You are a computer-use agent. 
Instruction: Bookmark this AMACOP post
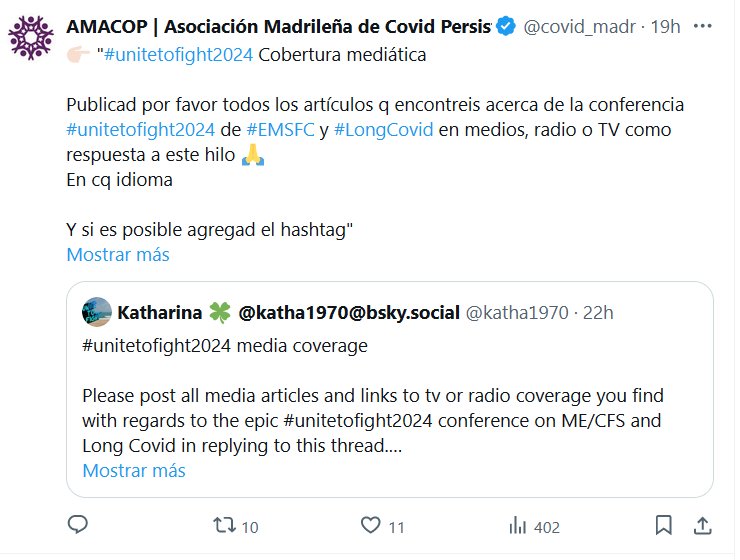click(662, 526)
